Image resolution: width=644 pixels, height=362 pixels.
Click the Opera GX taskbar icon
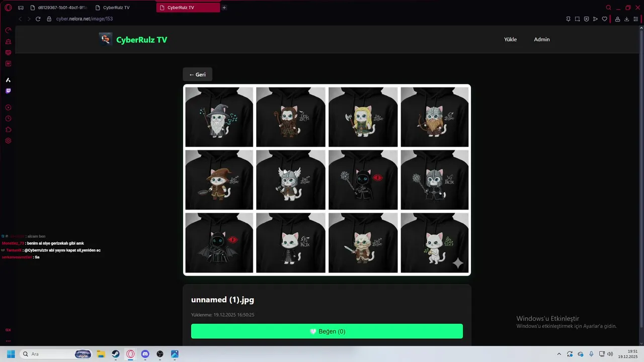coord(130,354)
